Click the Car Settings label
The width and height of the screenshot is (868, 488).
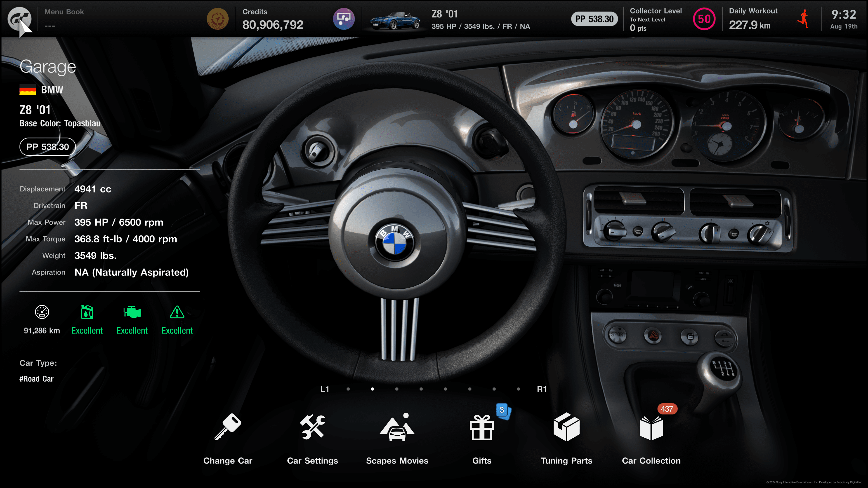point(312,461)
